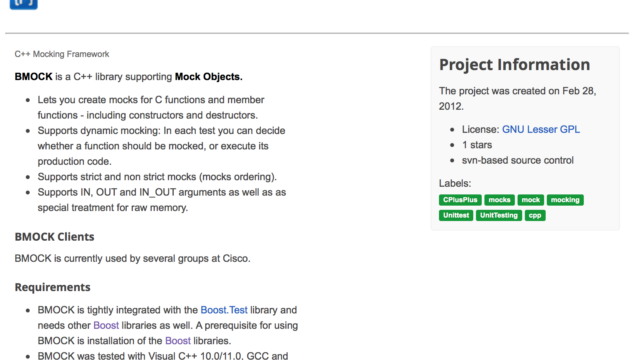Click the "Lets you create mocks" bullet
This screenshot has width=640, height=360.
(x=151, y=107)
